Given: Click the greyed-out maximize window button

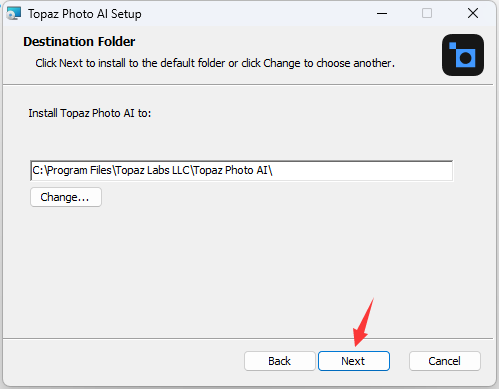Looking at the screenshot, I should point(427,14).
